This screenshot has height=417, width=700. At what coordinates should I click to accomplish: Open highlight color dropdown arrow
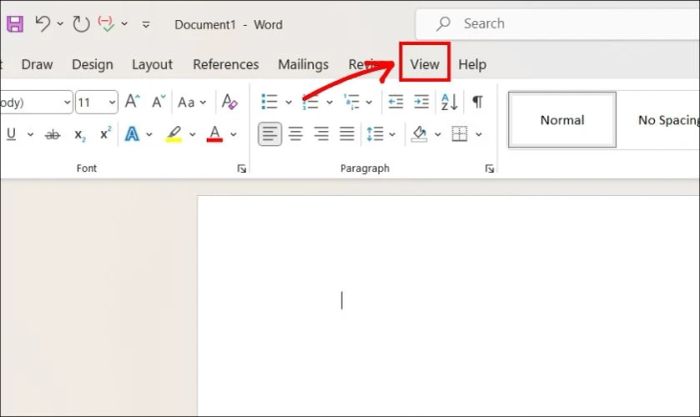point(192,134)
